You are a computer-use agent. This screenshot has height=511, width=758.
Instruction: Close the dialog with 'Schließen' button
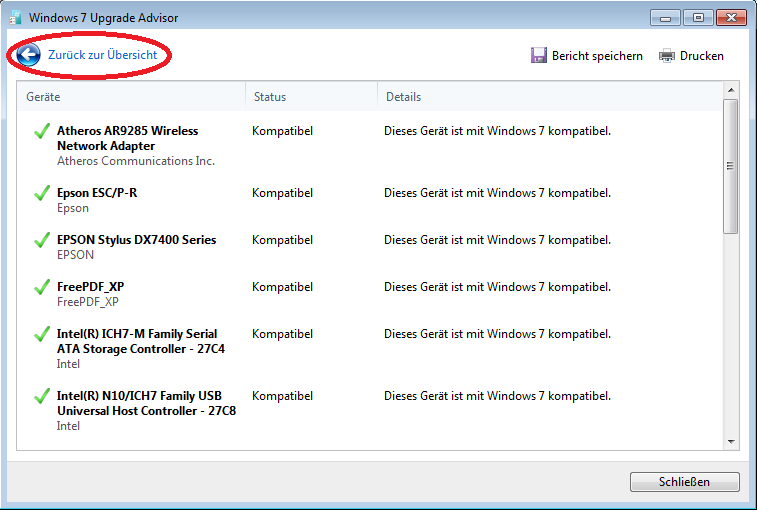click(x=685, y=482)
